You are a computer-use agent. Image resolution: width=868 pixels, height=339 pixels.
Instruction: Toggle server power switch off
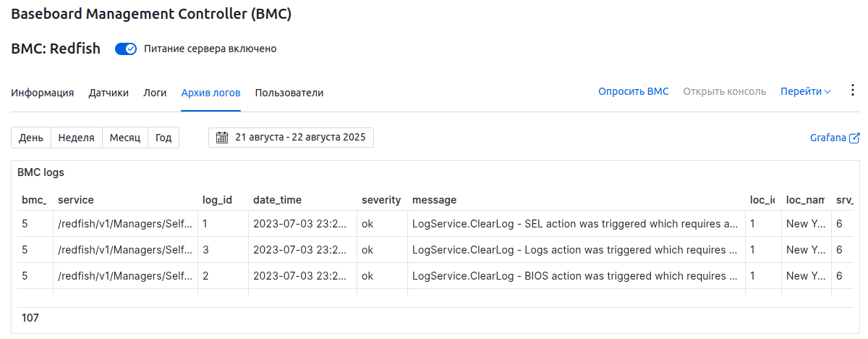coord(126,49)
